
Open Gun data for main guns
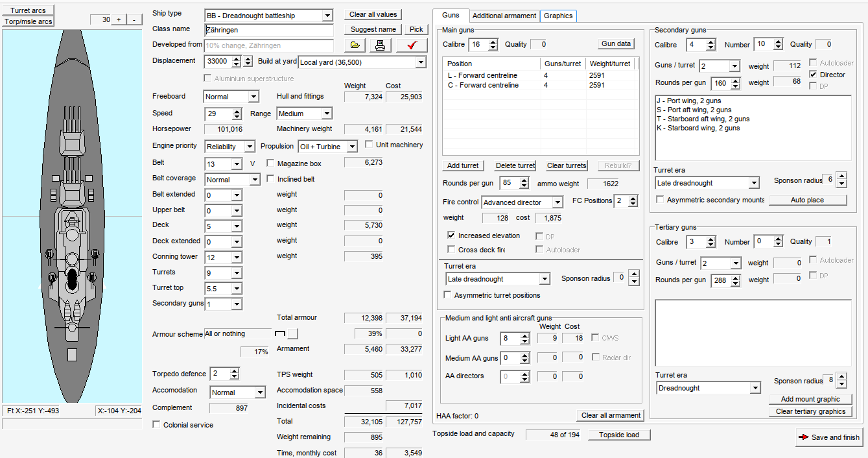coord(616,43)
